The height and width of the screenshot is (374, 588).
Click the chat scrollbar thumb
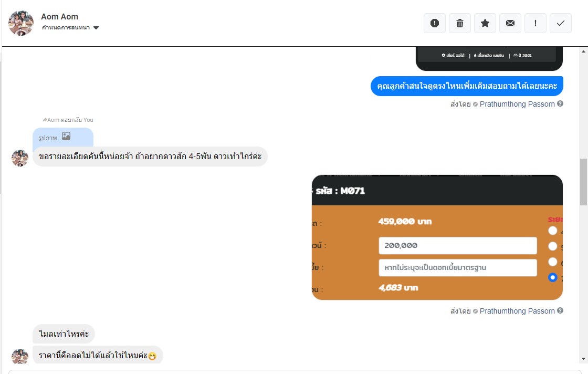(583, 181)
